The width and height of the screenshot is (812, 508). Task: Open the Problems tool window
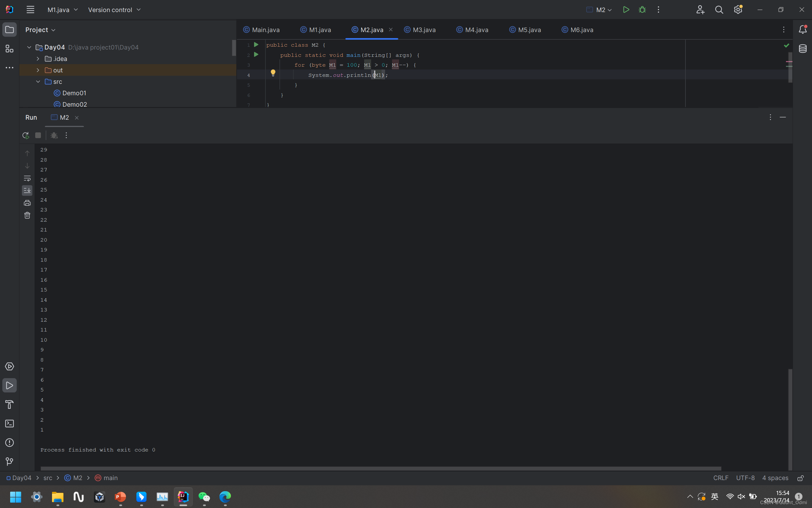10,443
